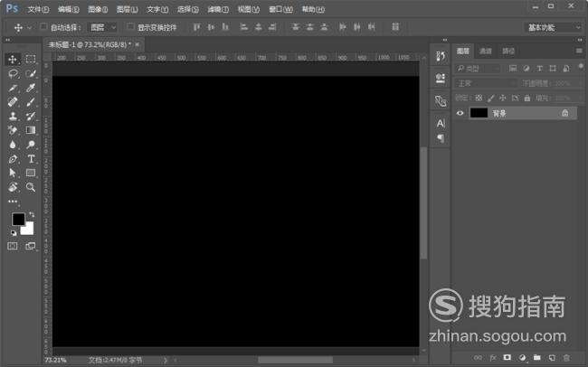Viewport: 588px width, 367px height.
Task: Add a layer style with fx button
Action: pos(492,358)
